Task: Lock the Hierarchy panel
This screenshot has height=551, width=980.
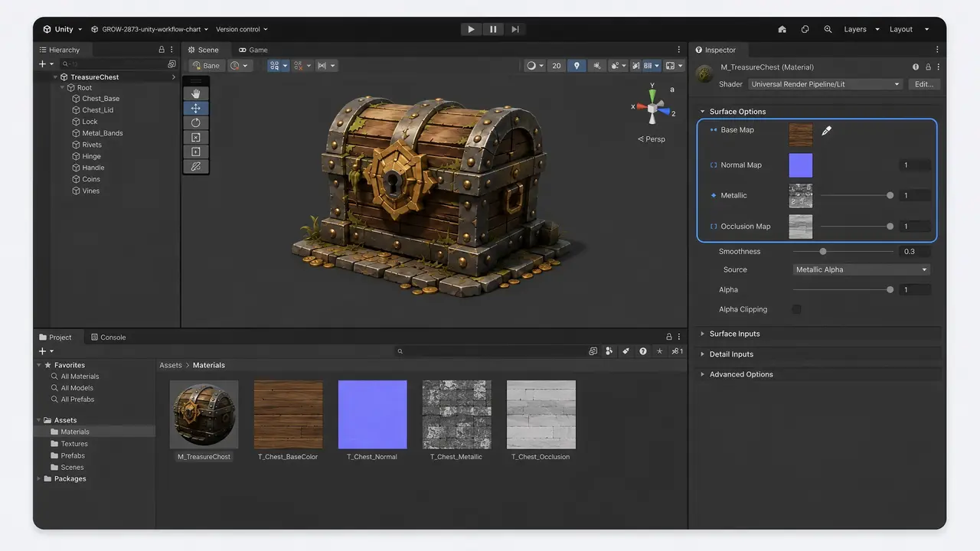Action: (x=162, y=50)
